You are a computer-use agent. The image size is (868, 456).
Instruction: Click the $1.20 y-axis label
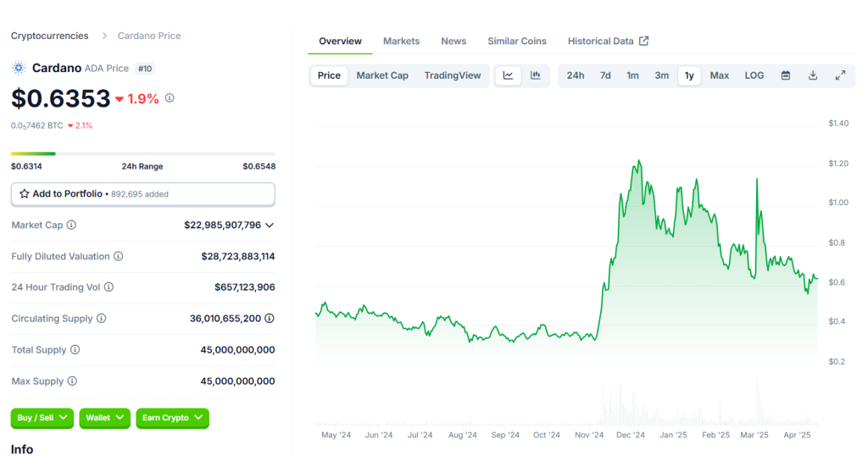pyautogui.click(x=838, y=164)
